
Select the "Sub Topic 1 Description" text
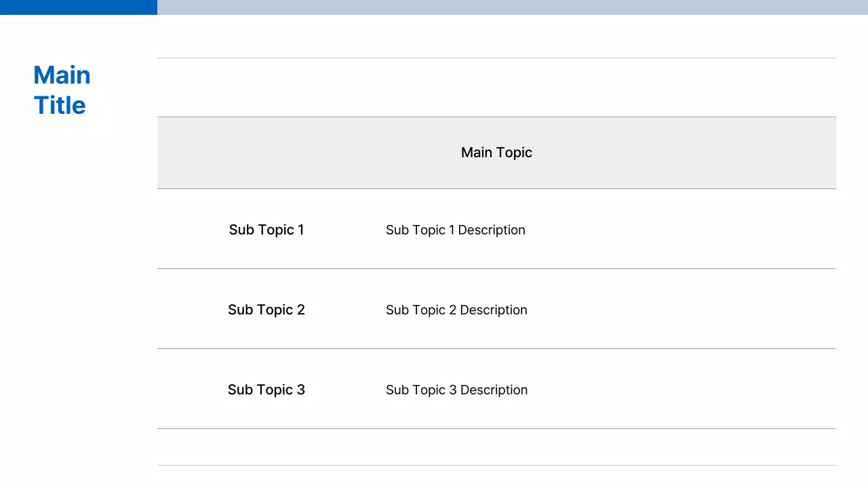click(456, 230)
